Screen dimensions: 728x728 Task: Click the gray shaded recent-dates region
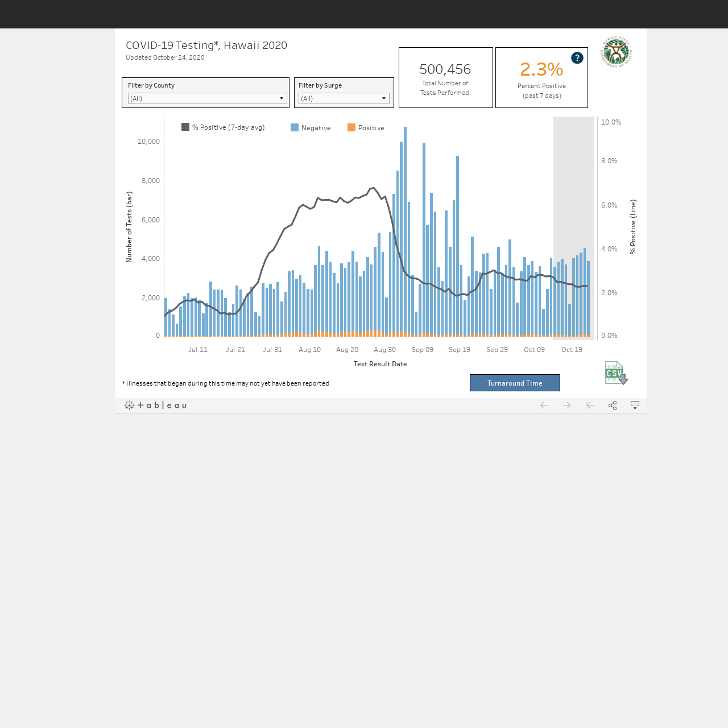click(x=574, y=227)
